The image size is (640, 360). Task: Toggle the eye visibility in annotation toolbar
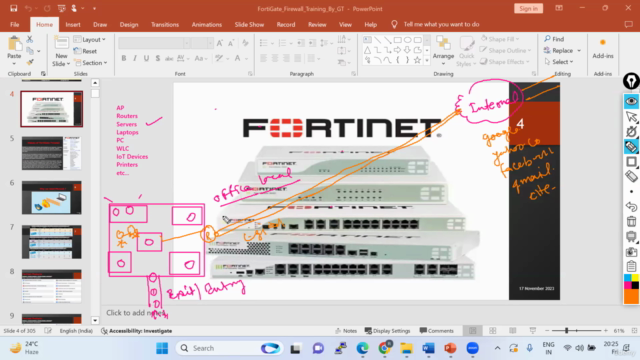click(x=631, y=101)
